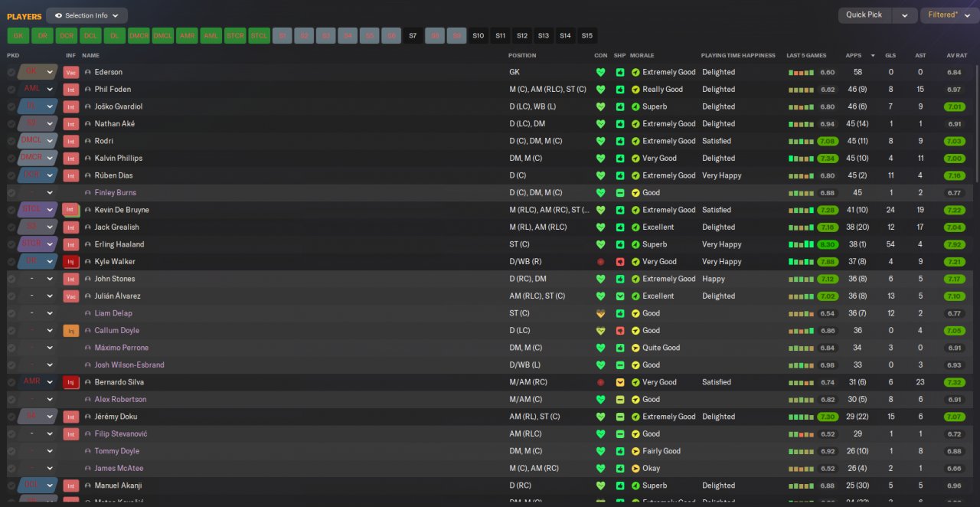Open Manuel Akanji's DCL position dropdown
Screen dimensions: 980x507
[38, 486]
